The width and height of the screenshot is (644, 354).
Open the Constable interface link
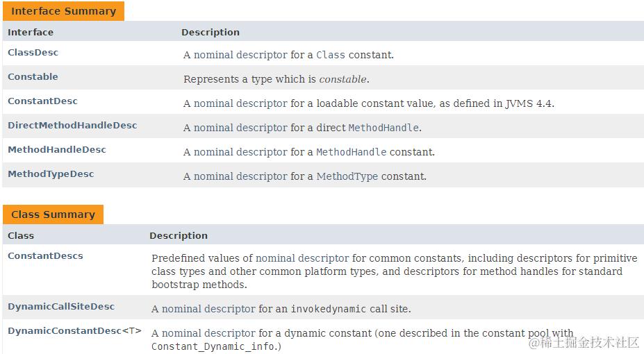33,77
